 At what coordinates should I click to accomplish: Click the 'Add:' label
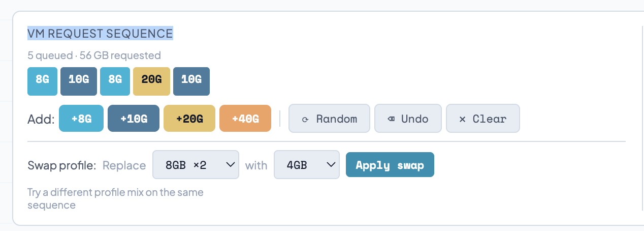point(41,119)
